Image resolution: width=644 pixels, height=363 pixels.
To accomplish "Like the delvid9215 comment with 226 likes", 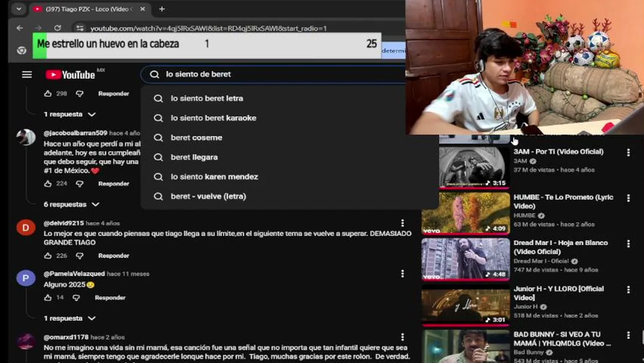I will pos(48,256).
